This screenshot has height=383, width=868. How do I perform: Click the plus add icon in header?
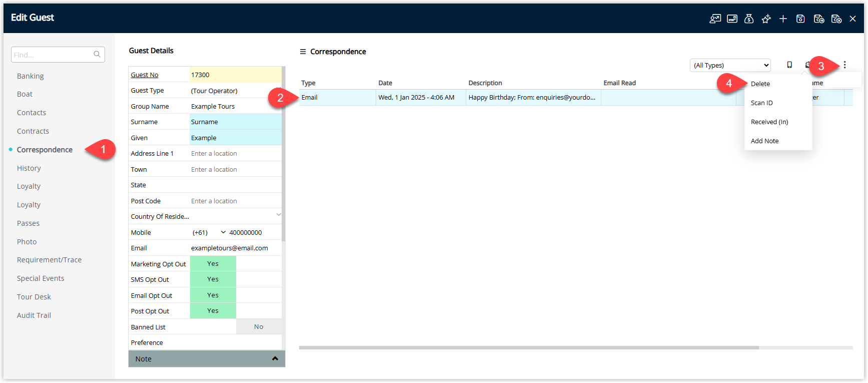[x=783, y=19]
